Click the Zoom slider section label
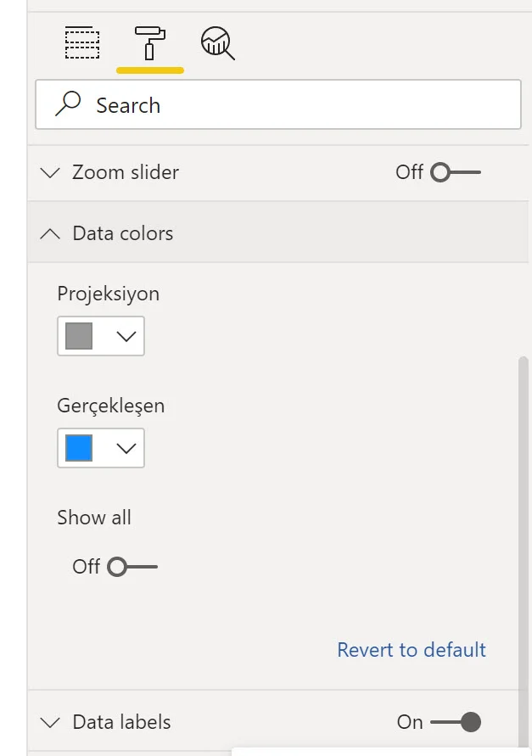Viewport: 532px width, 756px height. coord(126,172)
